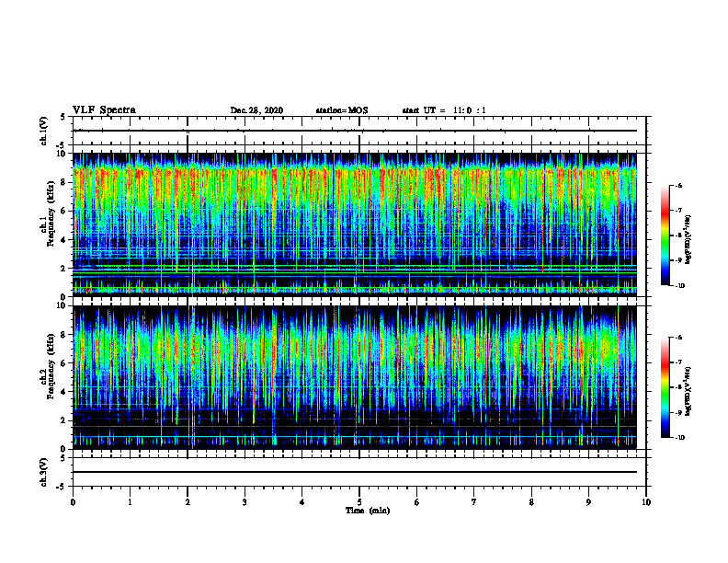Click the "2" minute tick on the time axis
Viewport: 728px width, 563px height.
pyautogui.click(x=188, y=502)
